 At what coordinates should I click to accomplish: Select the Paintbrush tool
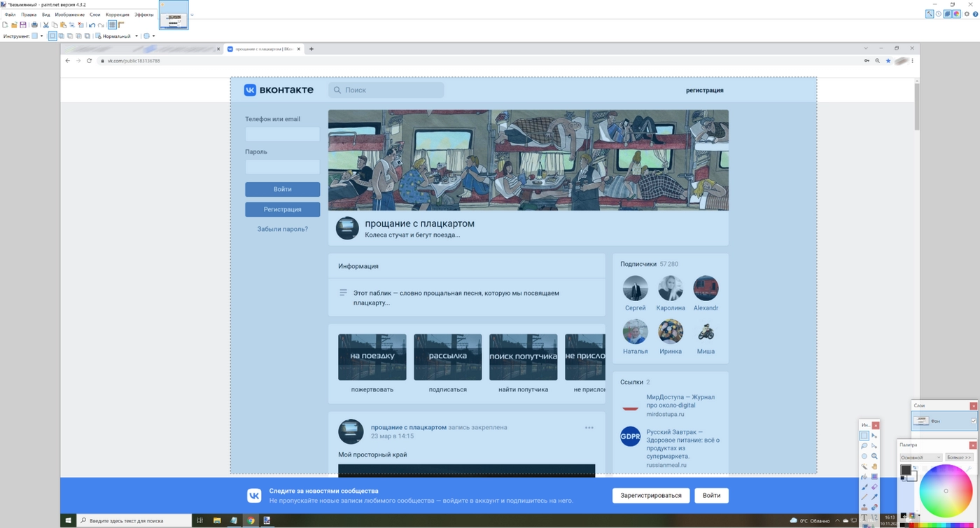pyautogui.click(x=864, y=487)
